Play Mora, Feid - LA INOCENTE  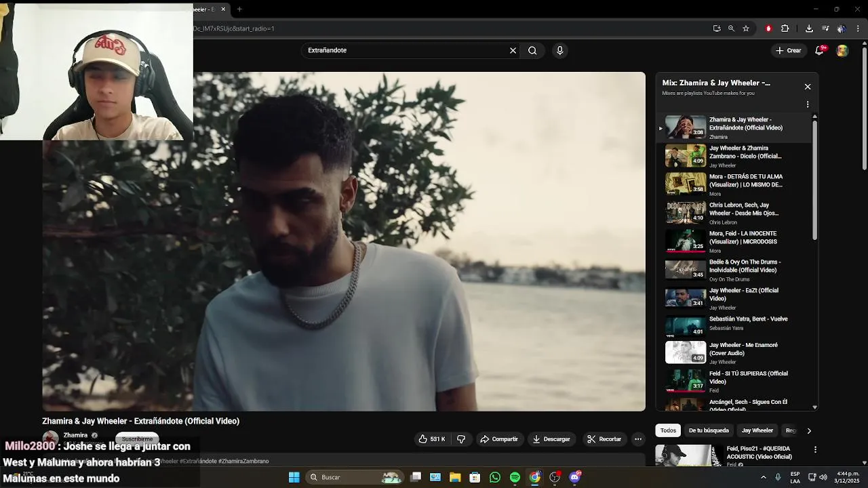click(x=734, y=241)
